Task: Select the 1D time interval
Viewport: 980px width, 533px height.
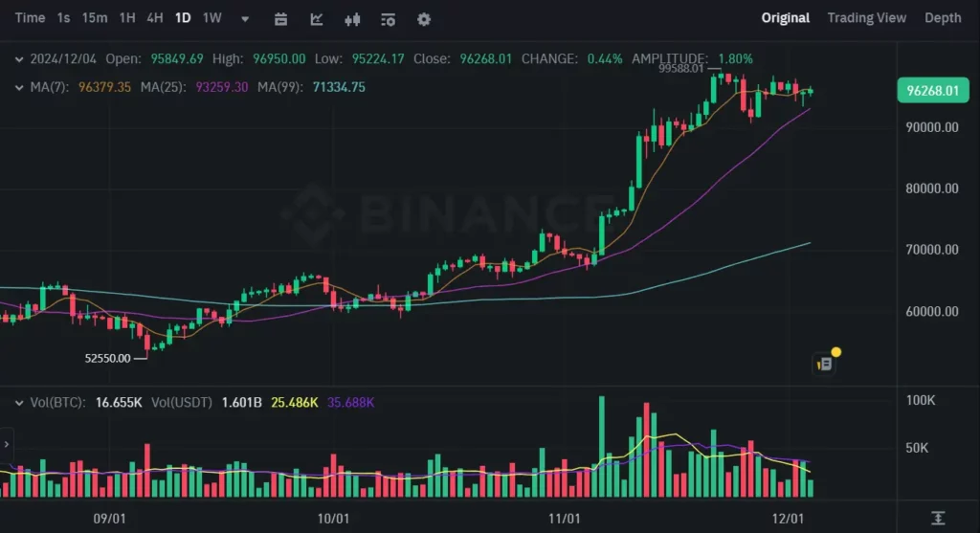Action: coord(183,18)
